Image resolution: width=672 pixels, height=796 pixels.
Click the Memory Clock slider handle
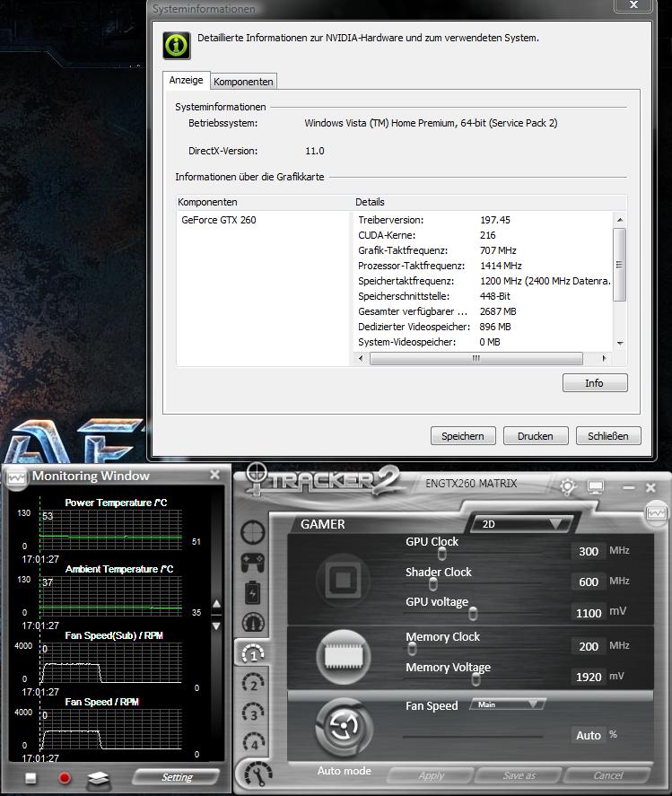click(x=412, y=648)
